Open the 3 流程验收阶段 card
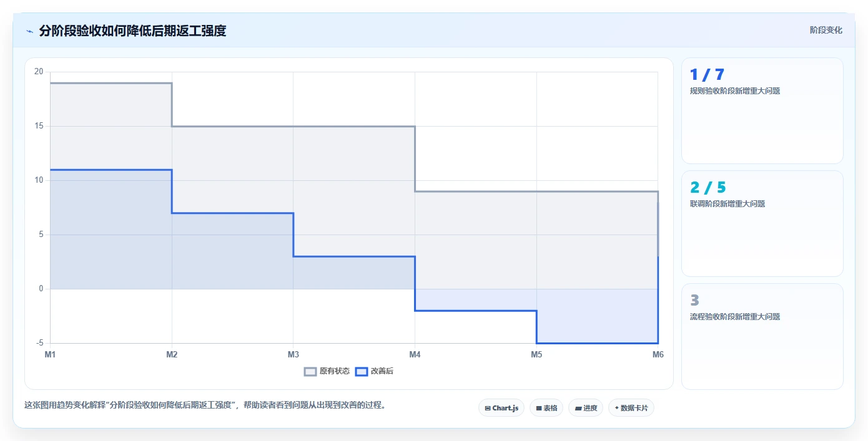The width and height of the screenshot is (868, 441). tap(762, 336)
